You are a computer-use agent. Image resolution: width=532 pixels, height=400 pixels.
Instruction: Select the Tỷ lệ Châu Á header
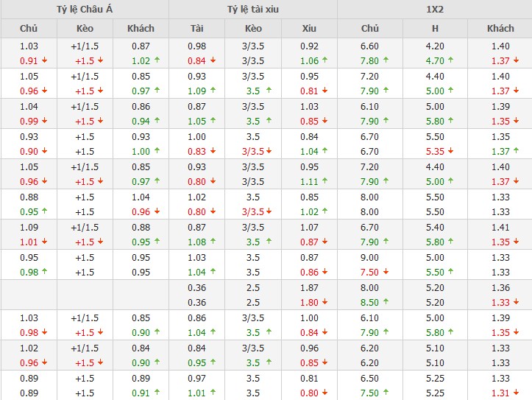point(85,10)
